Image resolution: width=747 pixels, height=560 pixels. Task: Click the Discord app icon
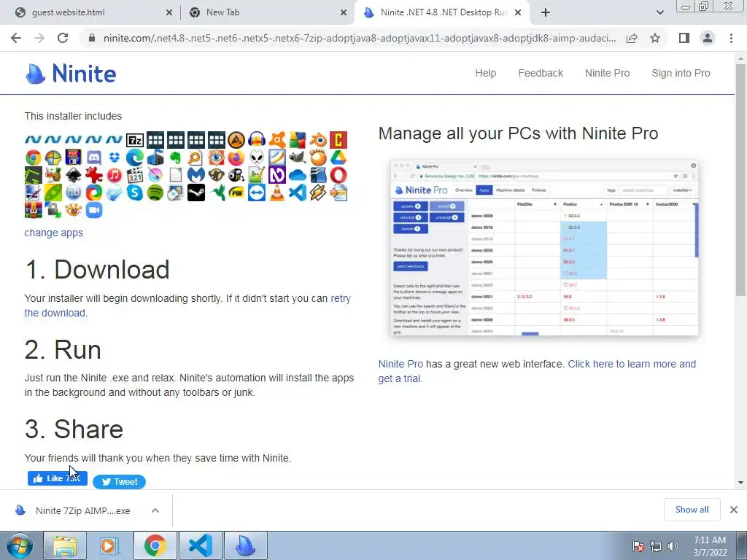click(94, 157)
